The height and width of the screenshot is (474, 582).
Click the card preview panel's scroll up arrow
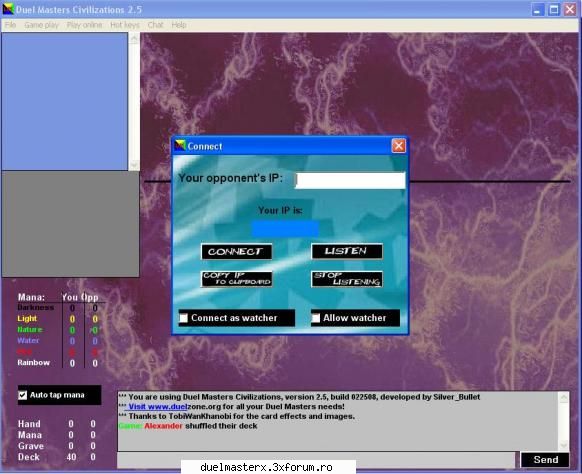coord(134,38)
